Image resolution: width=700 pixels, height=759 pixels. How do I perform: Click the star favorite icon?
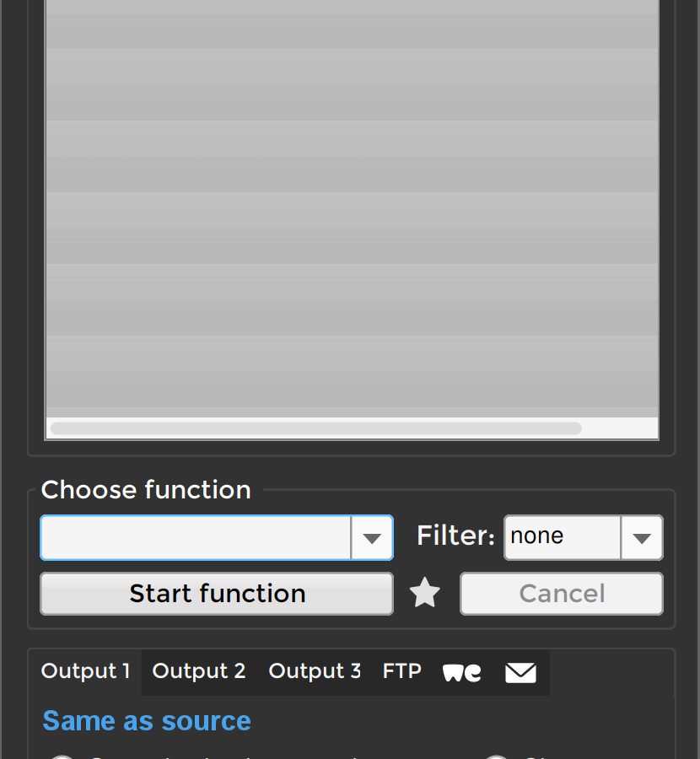click(x=425, y=594)
